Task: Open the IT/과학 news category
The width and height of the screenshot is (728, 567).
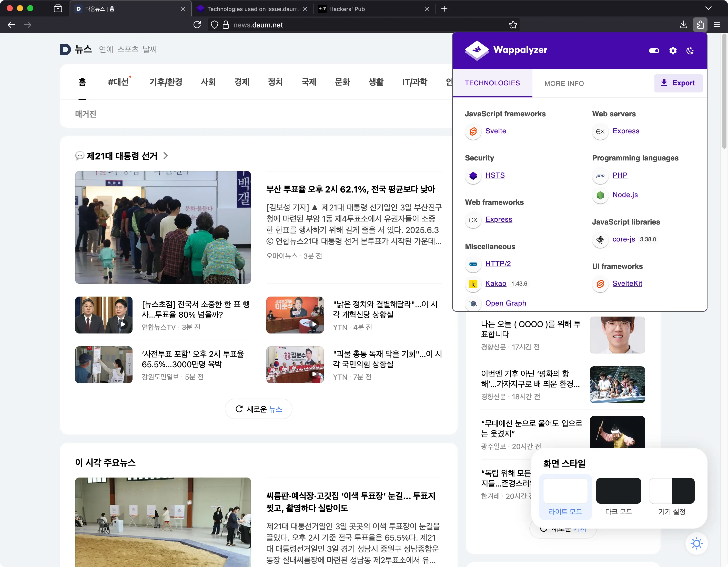Action: click(414, 82)
